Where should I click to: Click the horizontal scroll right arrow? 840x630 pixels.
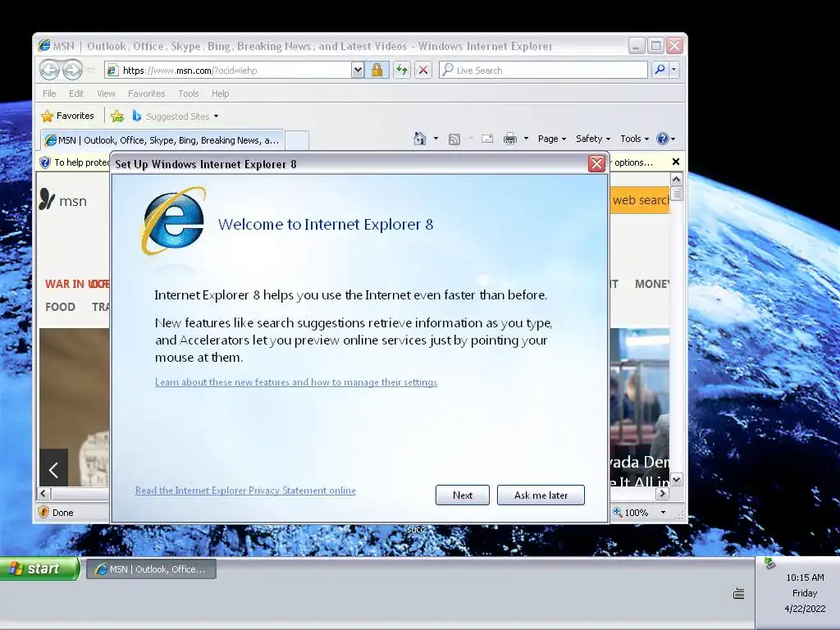(663, 493)
